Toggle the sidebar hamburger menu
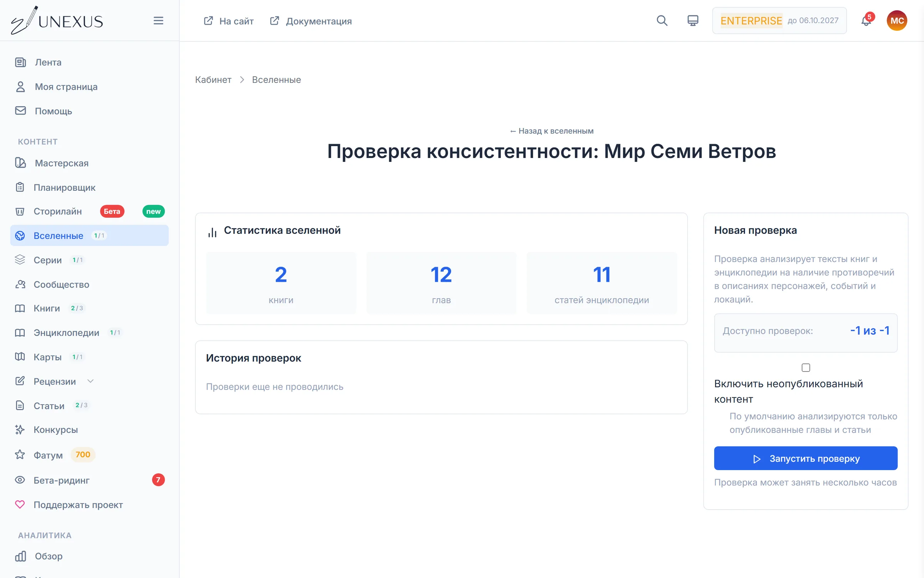 [158, 20]
